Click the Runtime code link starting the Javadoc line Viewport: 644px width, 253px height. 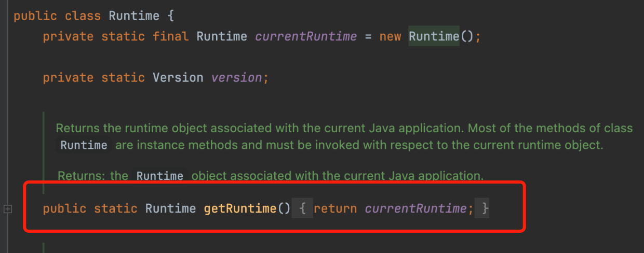pos(84,145)
